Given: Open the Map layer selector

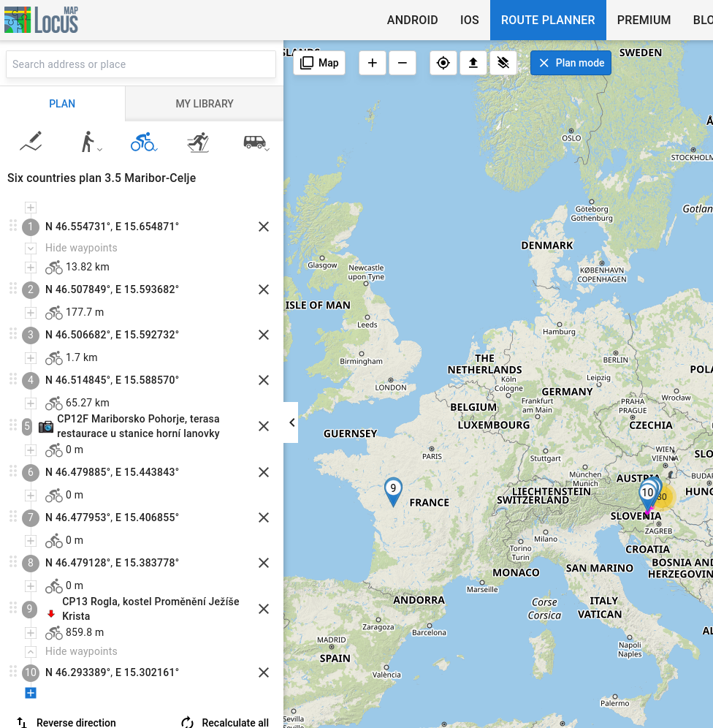Looking at the screenshot, I should [x=319, y=63].
